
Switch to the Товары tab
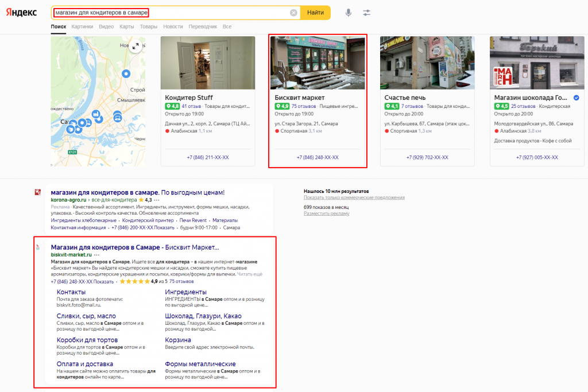coord(149,26)
